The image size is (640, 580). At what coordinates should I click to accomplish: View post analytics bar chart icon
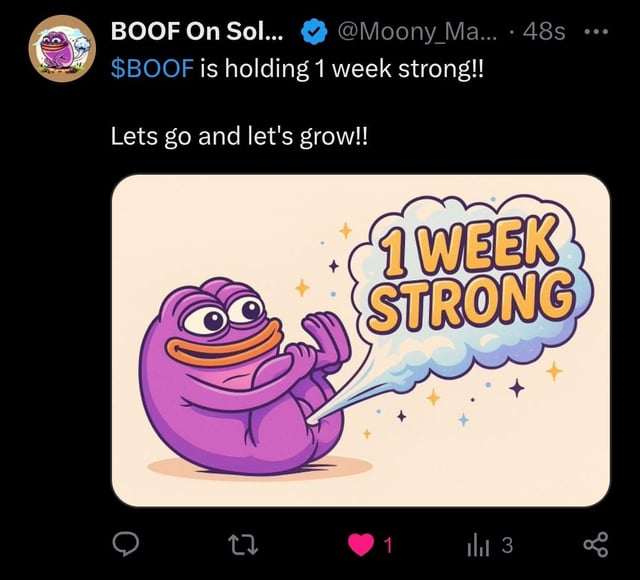477,544
